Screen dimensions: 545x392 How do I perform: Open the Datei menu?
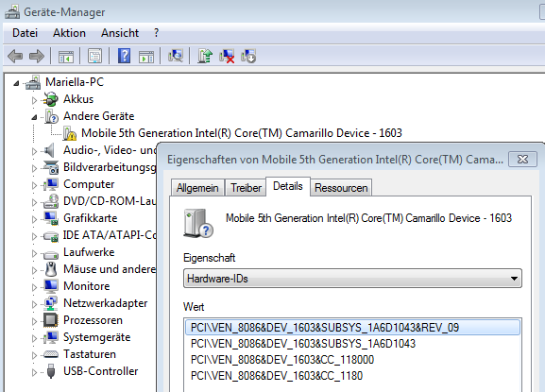pyautogui.click(x=25, y=33)
